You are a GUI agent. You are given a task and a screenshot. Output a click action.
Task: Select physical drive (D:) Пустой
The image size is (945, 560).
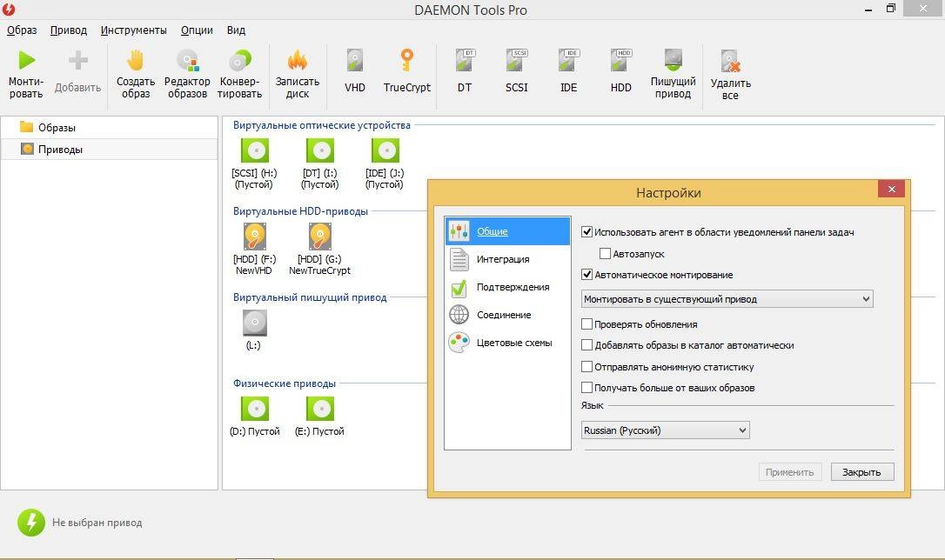coord(255,416)
